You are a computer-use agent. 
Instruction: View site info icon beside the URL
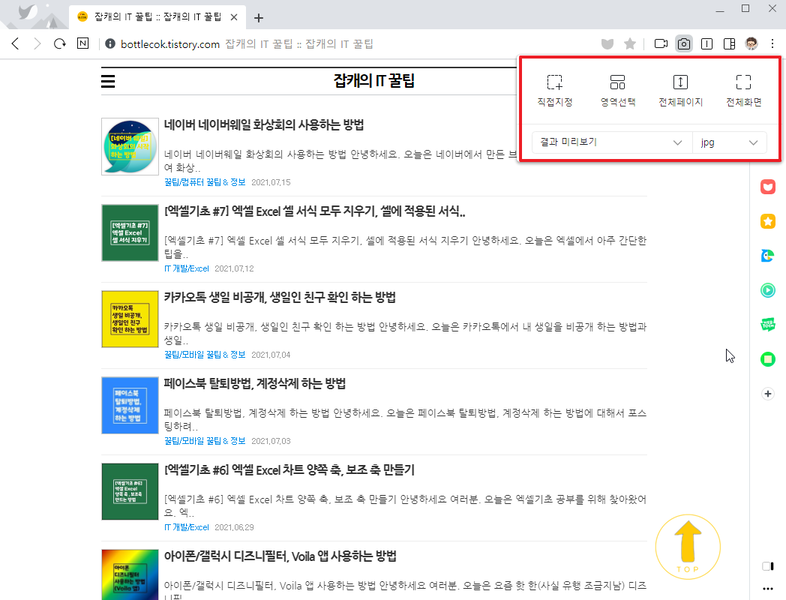(x=110, y=44)
